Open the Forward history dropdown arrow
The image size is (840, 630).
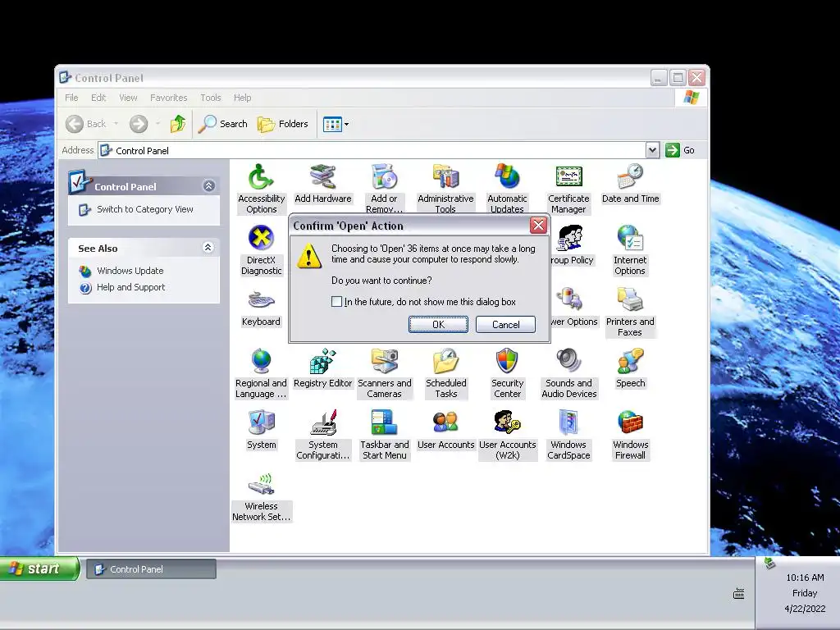click(x=157, y=124)
